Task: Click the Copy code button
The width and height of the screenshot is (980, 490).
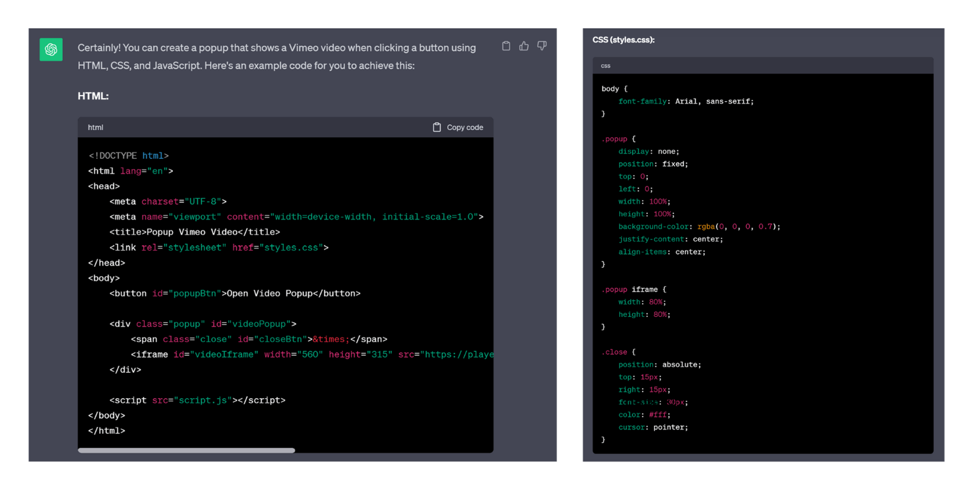Action: click(x=458, y=127)
